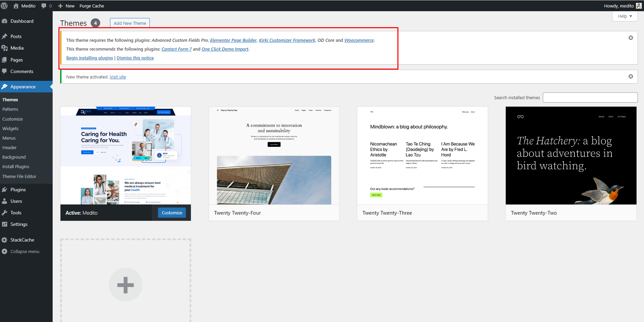Open the comments bubble in admin bar

point(47,6)
